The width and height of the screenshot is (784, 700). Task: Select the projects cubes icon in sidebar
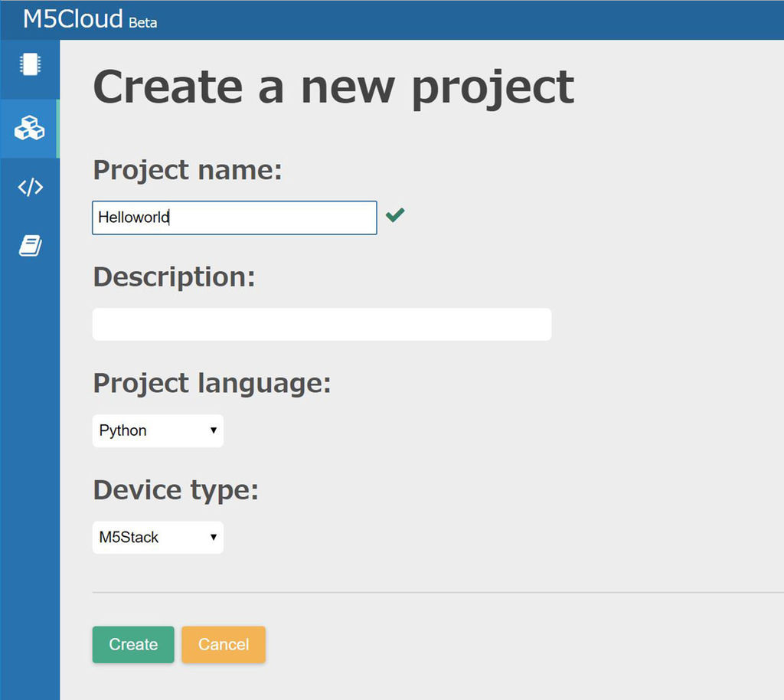30,128
